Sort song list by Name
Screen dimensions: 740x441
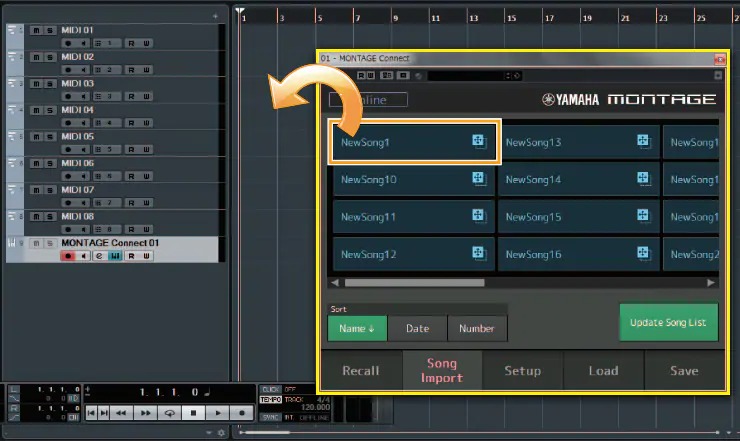point(357,328)
